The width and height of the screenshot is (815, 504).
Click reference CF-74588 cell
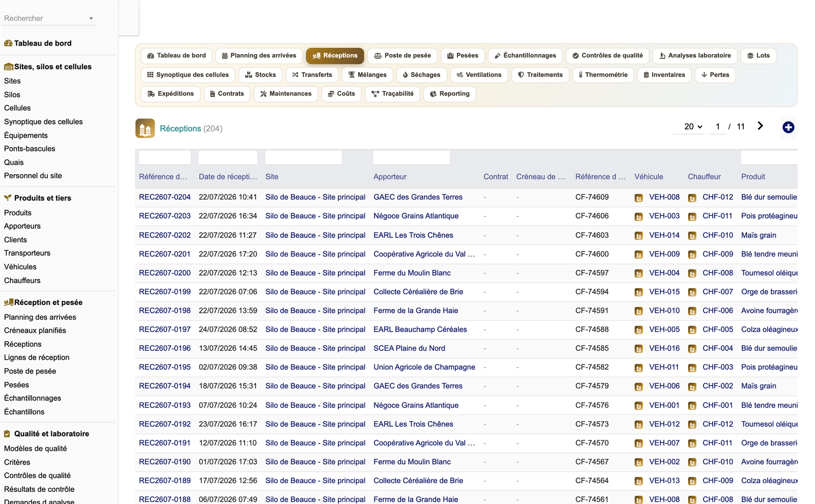point(592,330)
